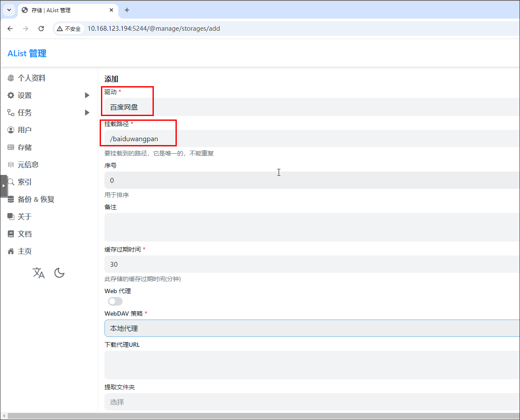
Task: Click the 序号 field showing 0
Action: [x=312, y=180]
